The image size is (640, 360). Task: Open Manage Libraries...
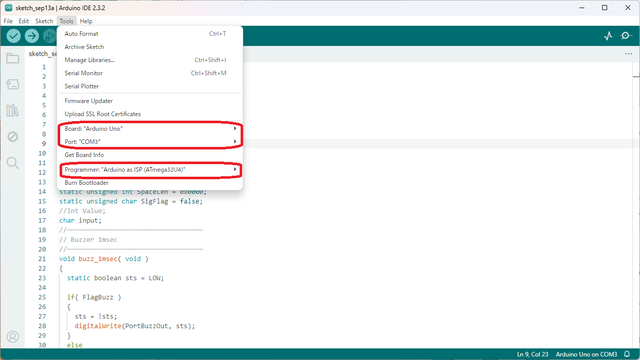[150, 60]
